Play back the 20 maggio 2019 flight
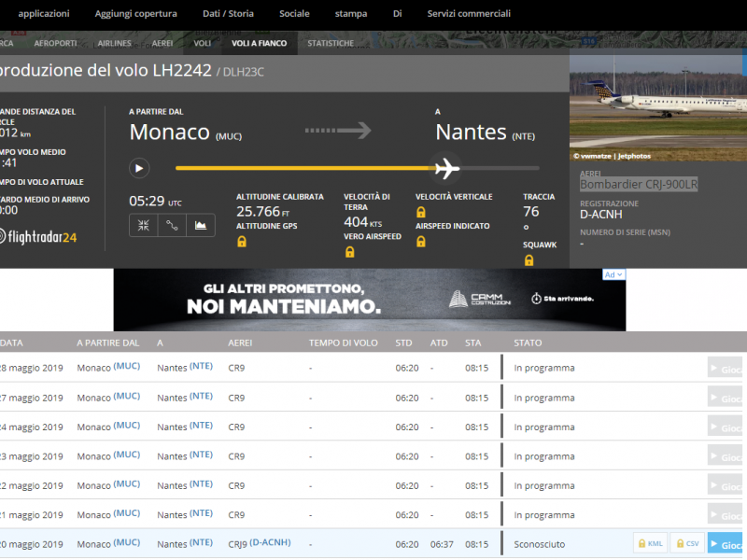Image resolution: width=747 pixels, height=560 pixels. coord(726,543)
